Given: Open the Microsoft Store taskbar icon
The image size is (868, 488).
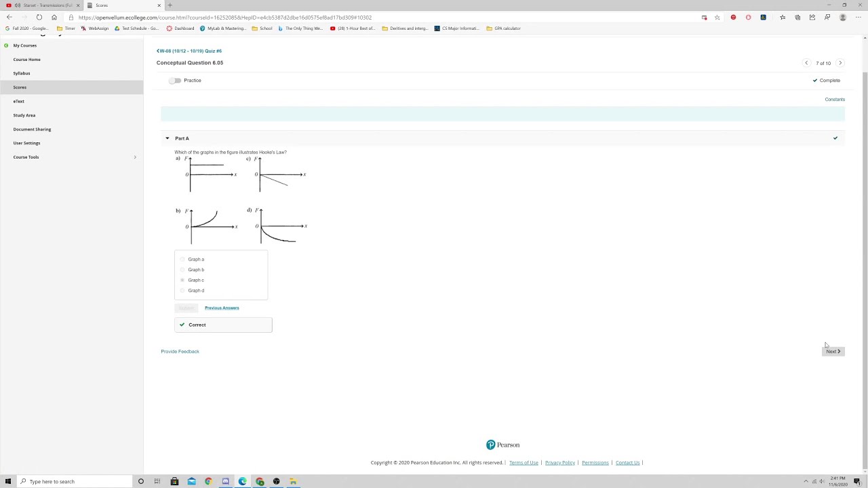Looking at the screenshot, I should tap(174, 481).
